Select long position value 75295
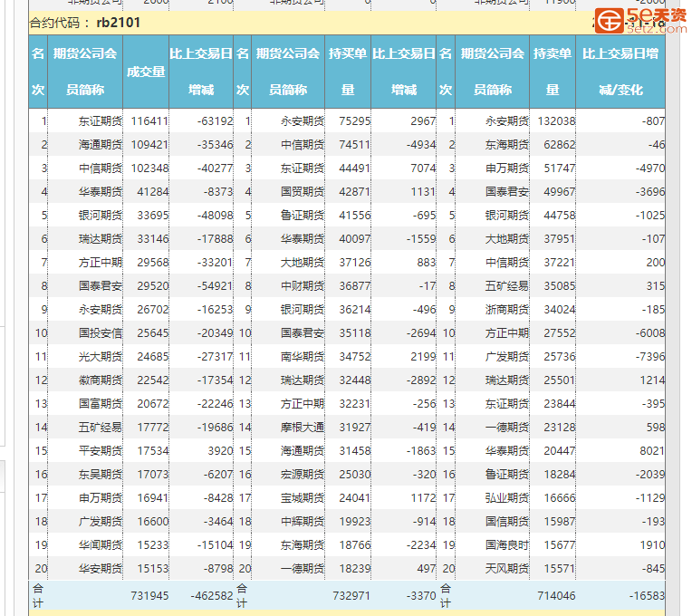 pyautogui.click(x=354, y=120)
